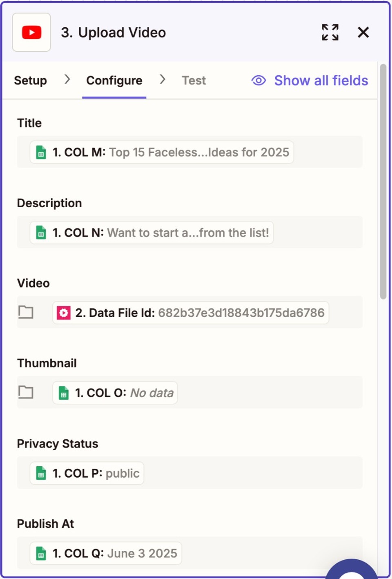392x579 pixels.
Task: Click the Sheets icon in Thumbnail field
Action: [63, 393]
